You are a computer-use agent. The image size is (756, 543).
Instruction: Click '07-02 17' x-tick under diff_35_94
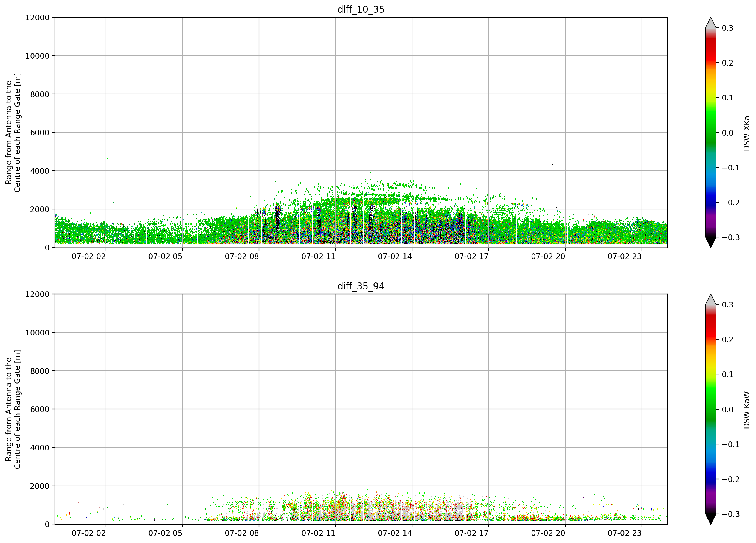[x=471, y=533]
